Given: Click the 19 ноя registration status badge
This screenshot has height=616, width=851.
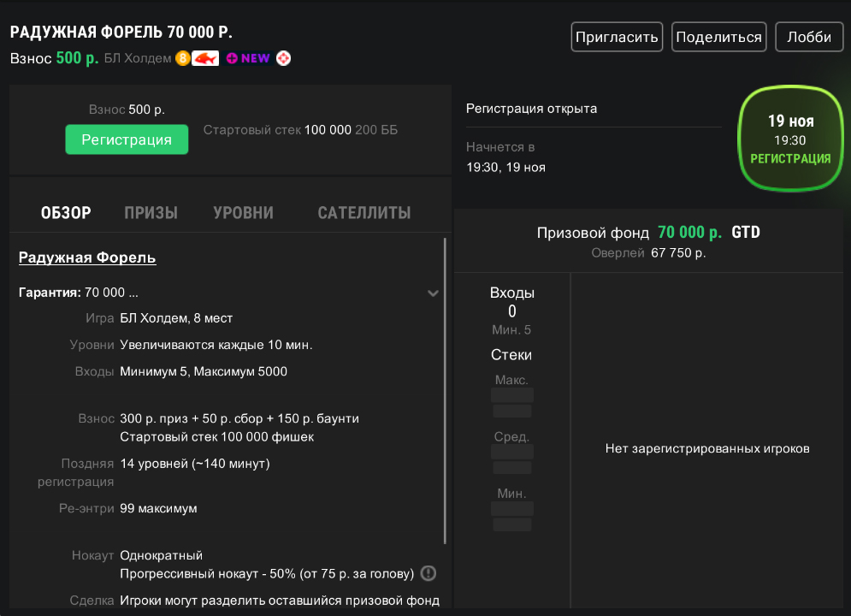Looking at the screenshot, I should (789, 139).
